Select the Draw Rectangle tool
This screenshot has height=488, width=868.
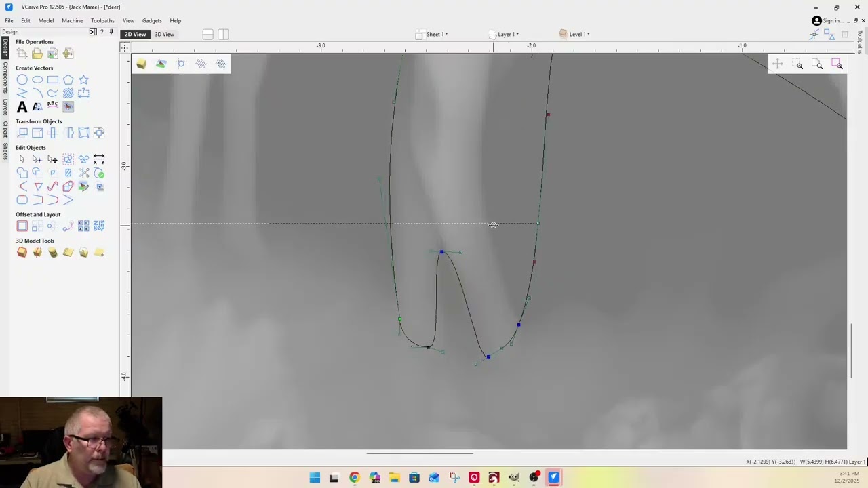point(53,80)
